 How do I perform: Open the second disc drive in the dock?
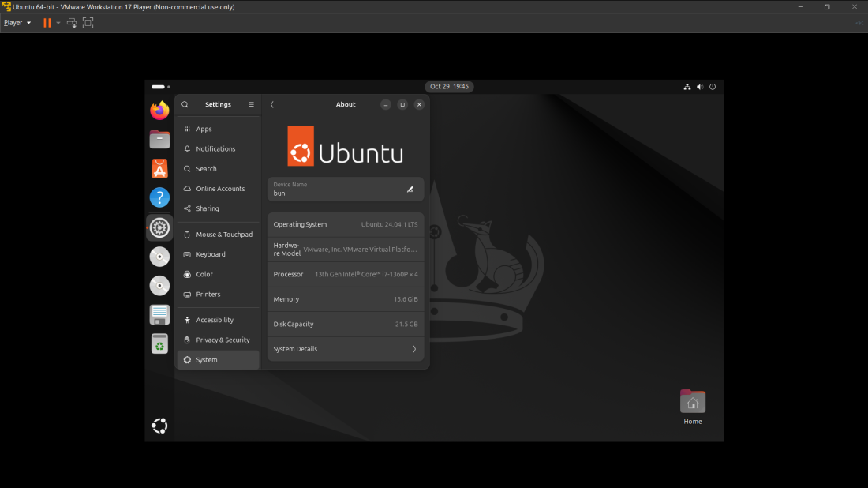click(159, 285)
